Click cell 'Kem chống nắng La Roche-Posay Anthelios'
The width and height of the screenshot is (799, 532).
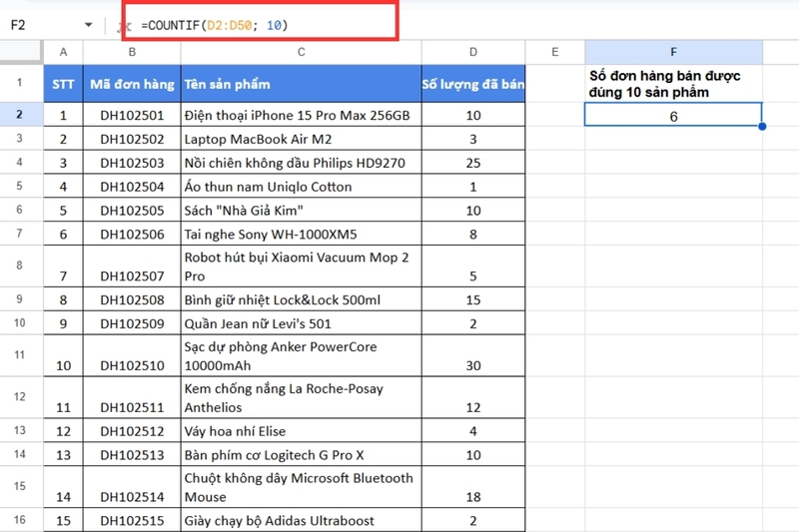click(x=302, y=397)
